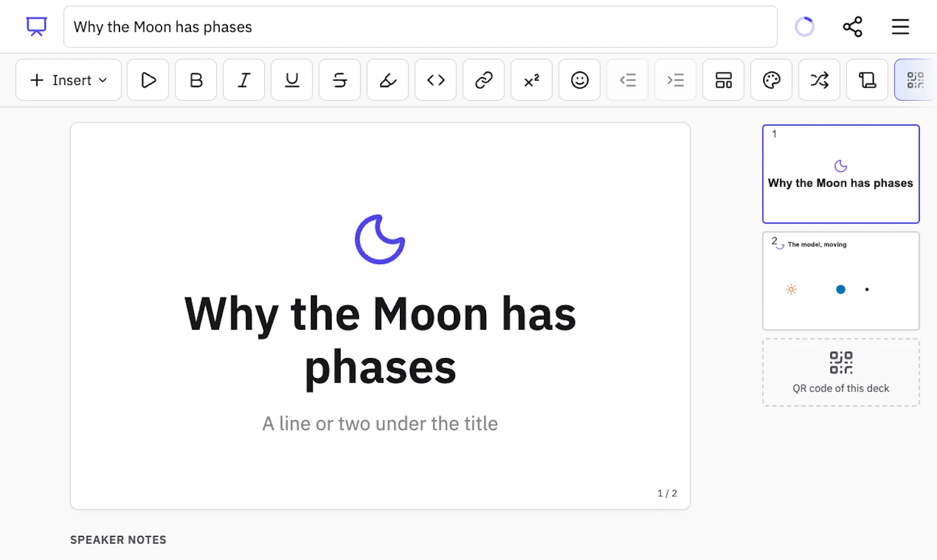Open the hamburger main menu
This screenshot has width=937, height=560.
[x=900, y=26]
